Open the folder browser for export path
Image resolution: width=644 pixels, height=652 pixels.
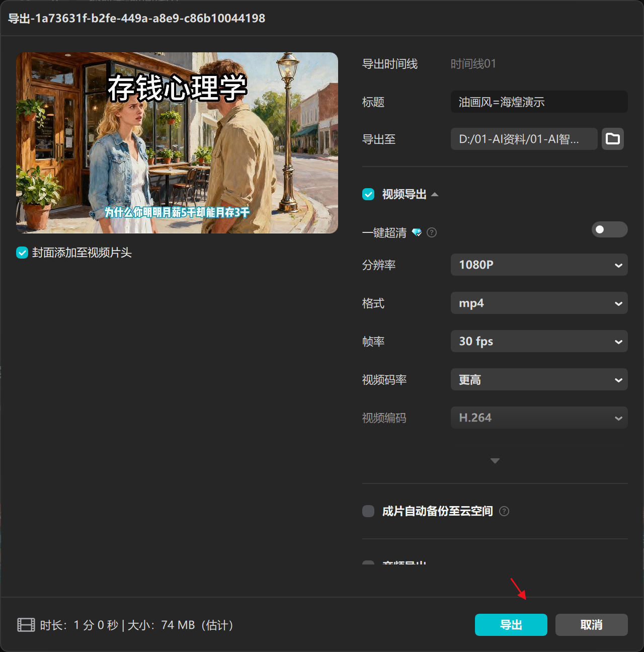click(x=612, y=139)
